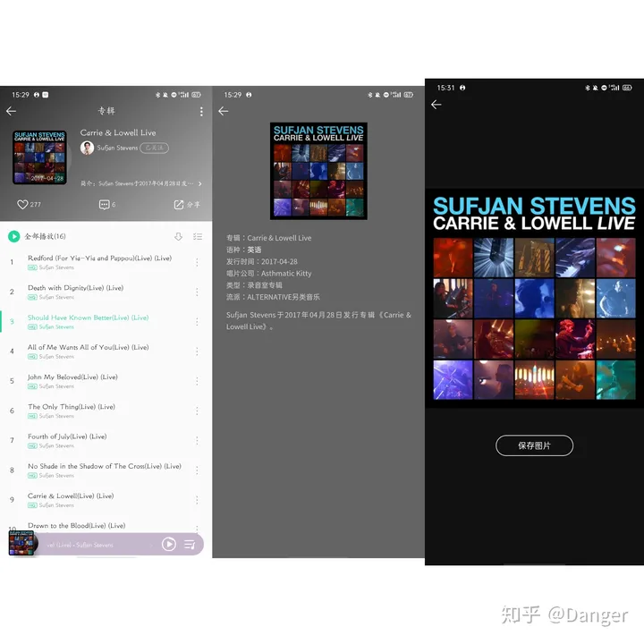Viewport: 644px width, 644px height.
Task: Open options for All of Me Wants All of You
Action: [x=197, y=352]
